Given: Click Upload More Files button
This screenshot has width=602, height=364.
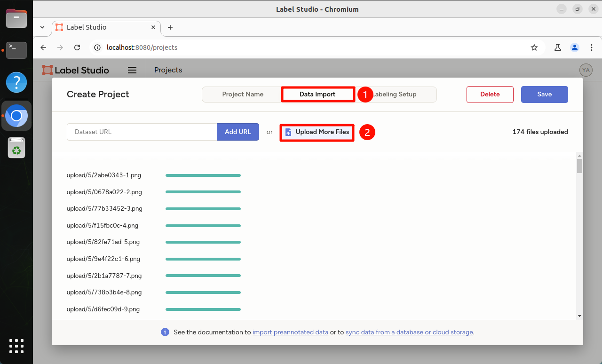Looking at the screenshot, I should (317, 132).
